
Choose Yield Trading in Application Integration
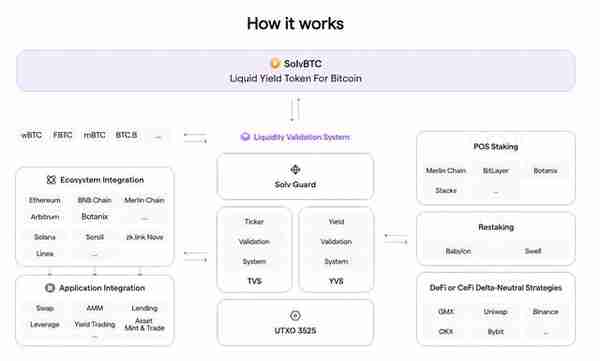click(95, 324)
